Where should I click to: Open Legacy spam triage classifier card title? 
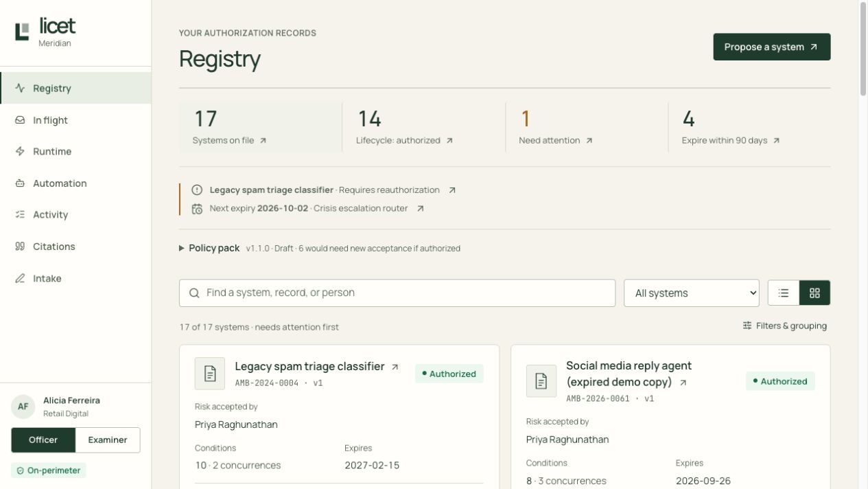point(309,367)
